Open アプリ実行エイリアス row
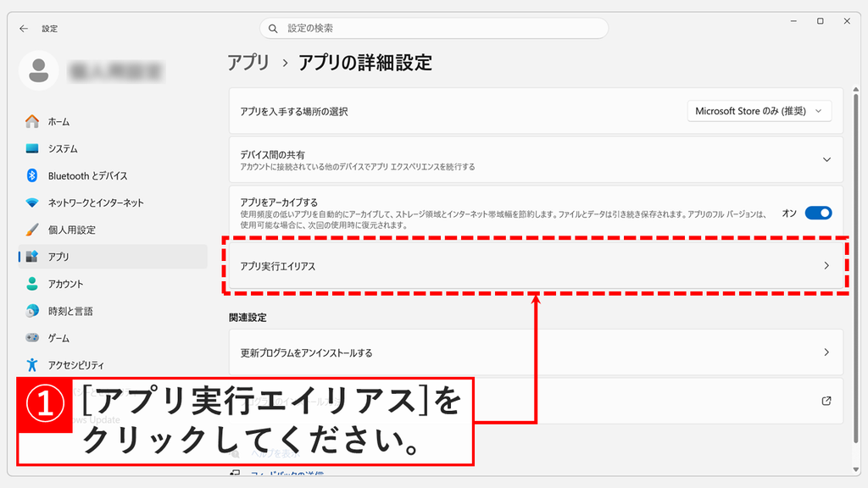 click(536, 265)
